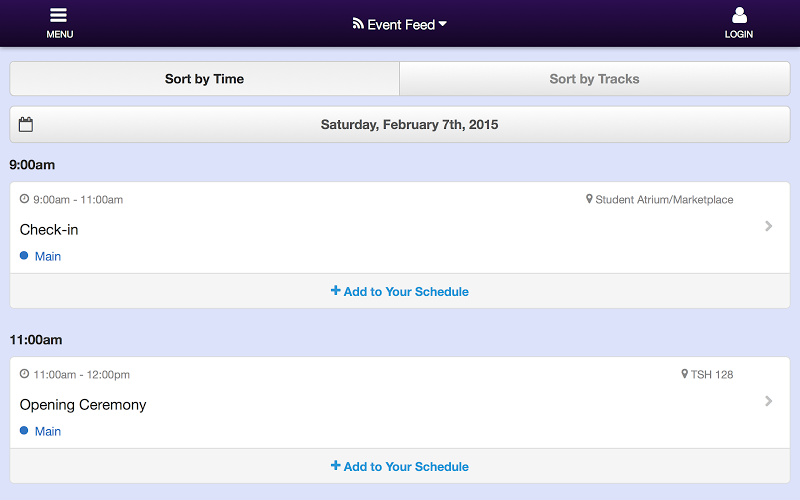
Task: Open the hamburger Menu icon
Action: (59, 16)
